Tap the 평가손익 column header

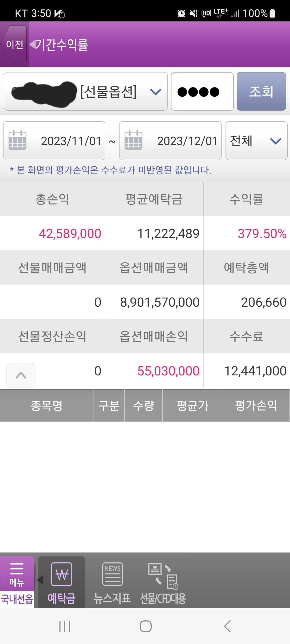[x=256, y=405]
